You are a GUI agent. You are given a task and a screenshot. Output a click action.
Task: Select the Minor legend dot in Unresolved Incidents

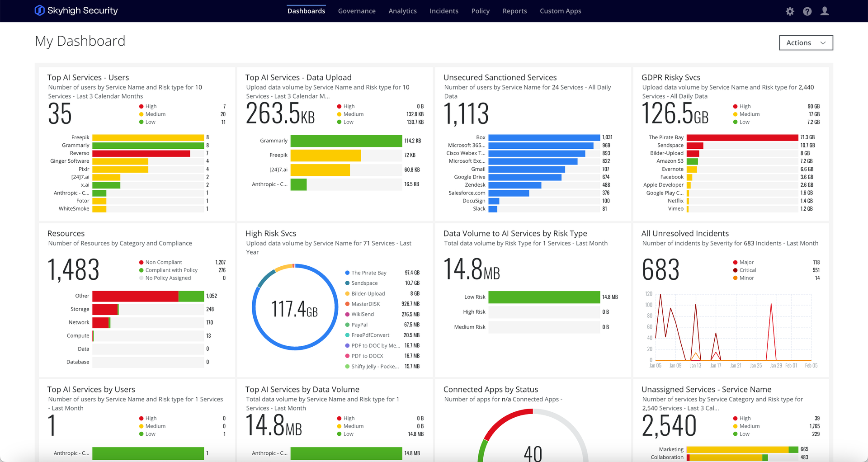click(736, 278)
